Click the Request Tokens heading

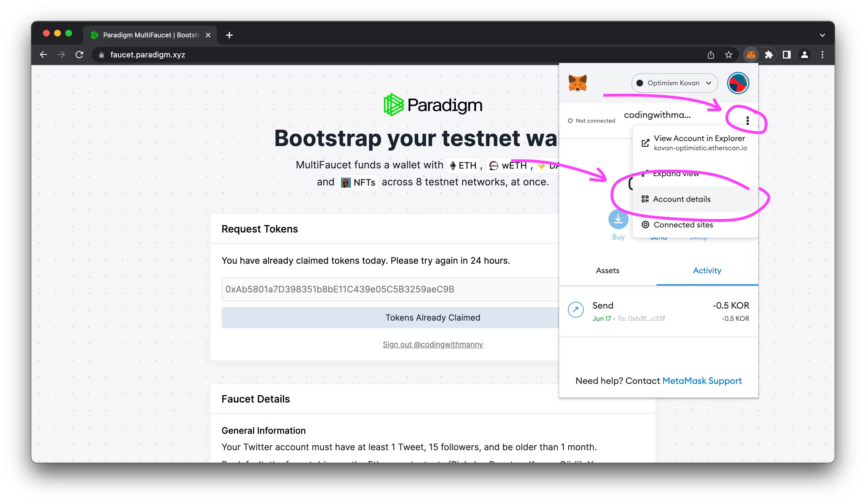click(x=259, y=229)
